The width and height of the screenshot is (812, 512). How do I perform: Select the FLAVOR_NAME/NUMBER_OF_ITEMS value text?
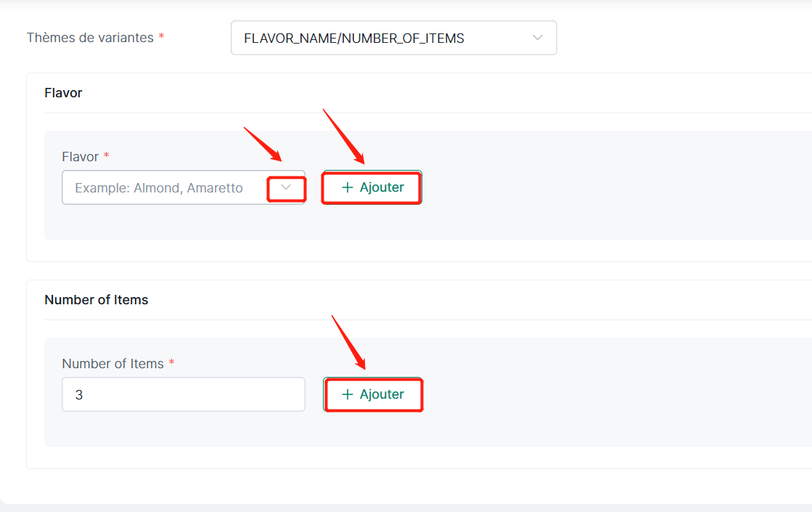tap(354, 38)
